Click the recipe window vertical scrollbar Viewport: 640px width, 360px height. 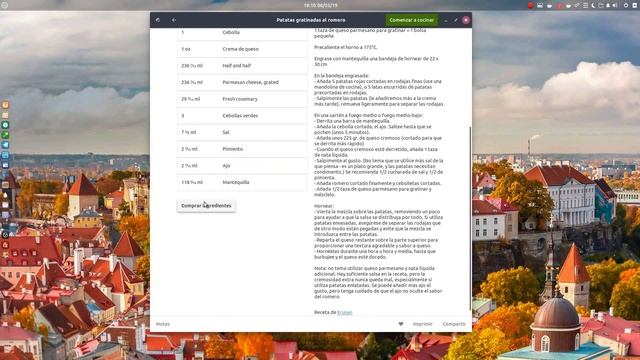point(470,218)
